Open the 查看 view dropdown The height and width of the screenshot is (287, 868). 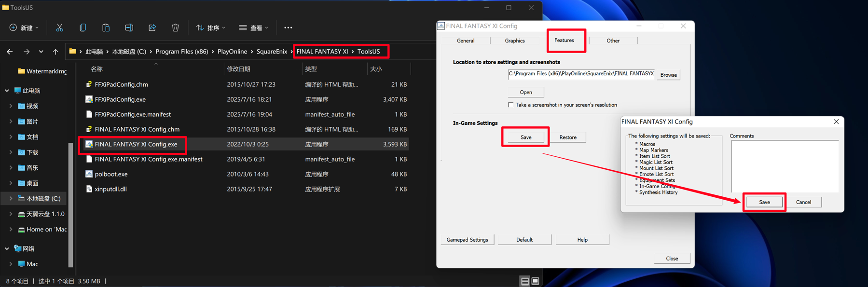pyautogui.click(x=253, y=28)
